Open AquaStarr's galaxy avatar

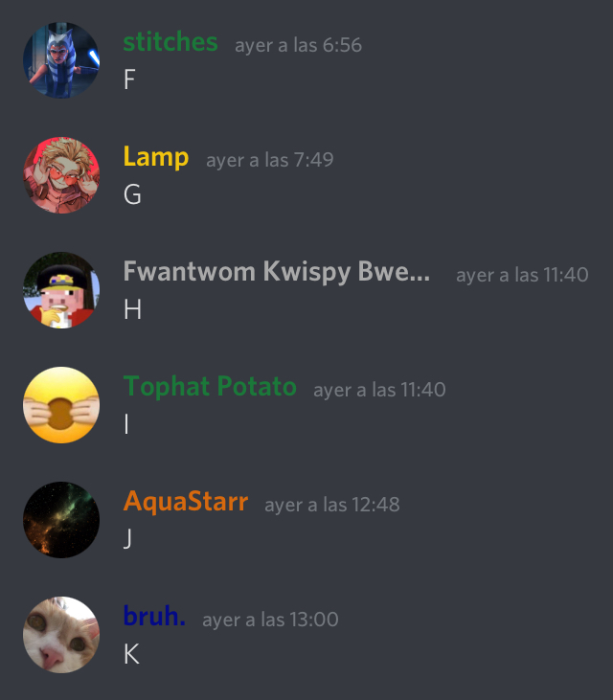point(61,520)
